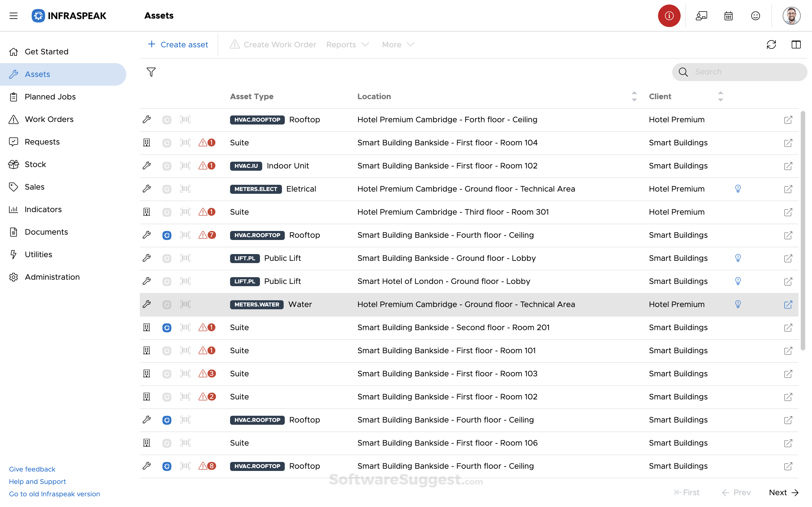Toggle sorting on the Client column

pos(721,96)
